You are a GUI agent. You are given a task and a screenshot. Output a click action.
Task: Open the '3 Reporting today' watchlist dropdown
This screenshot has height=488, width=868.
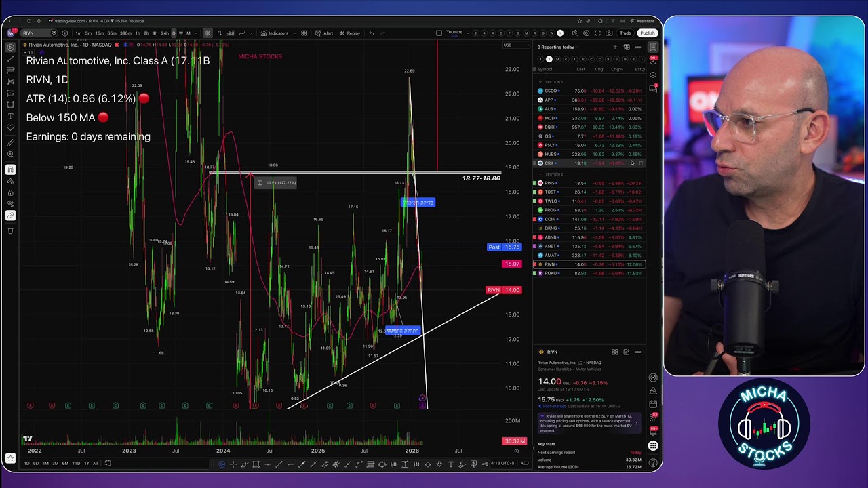tap(558, 47)
